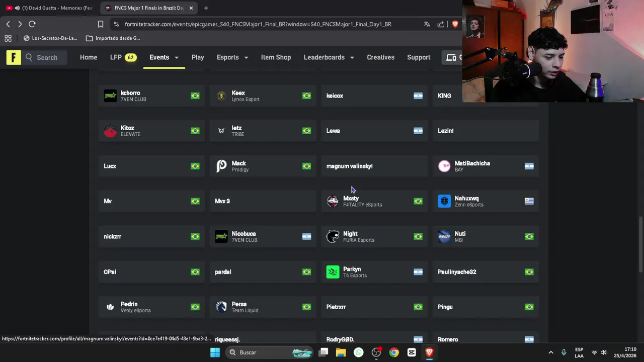Open a new browser tab
Screen dimensions: 644x362
[x=206, y=8]
